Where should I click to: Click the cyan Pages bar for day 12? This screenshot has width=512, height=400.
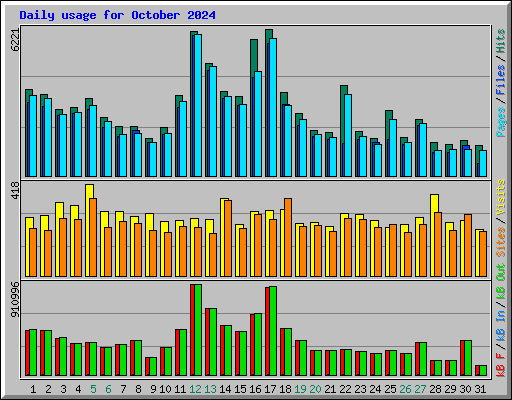198,105
